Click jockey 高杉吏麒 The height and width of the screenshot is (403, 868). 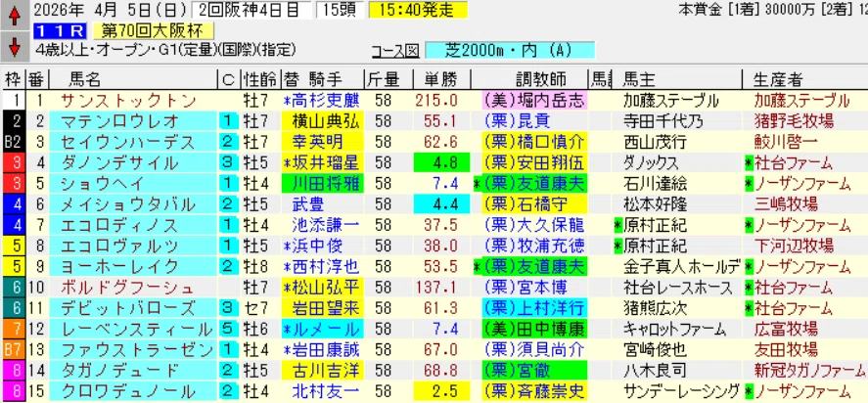point(326,101)
